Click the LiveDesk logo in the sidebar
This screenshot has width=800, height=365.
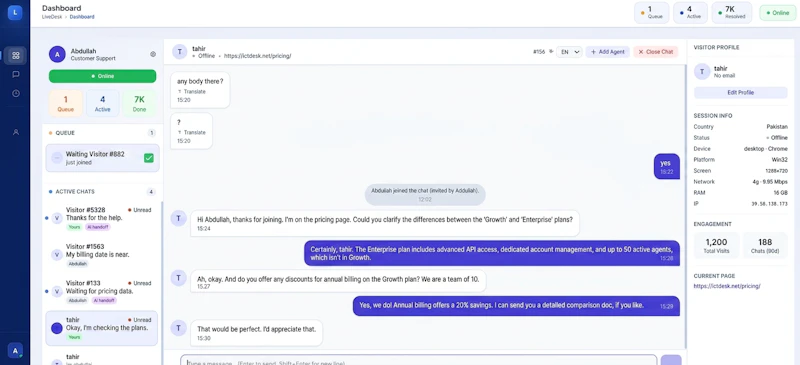(x=15, y=13)
